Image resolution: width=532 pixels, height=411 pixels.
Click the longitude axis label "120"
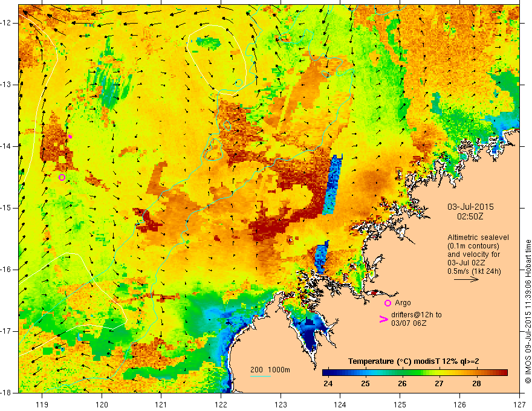tap(102, 404)
